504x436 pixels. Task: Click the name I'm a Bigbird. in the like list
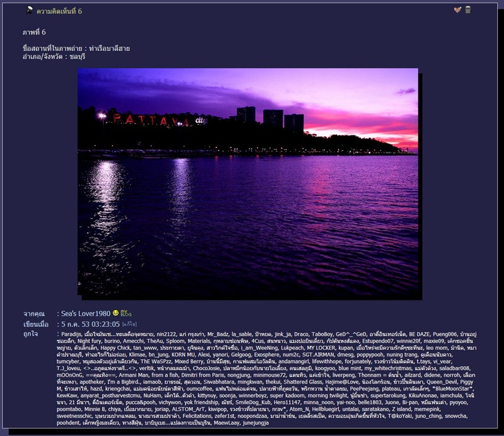pyautogui.click(x=123, y=382)
